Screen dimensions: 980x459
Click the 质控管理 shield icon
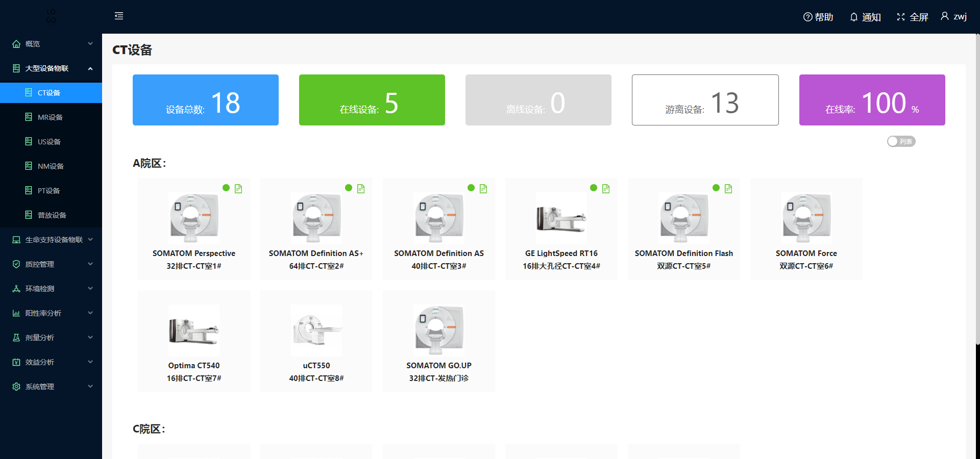(16, 264)
